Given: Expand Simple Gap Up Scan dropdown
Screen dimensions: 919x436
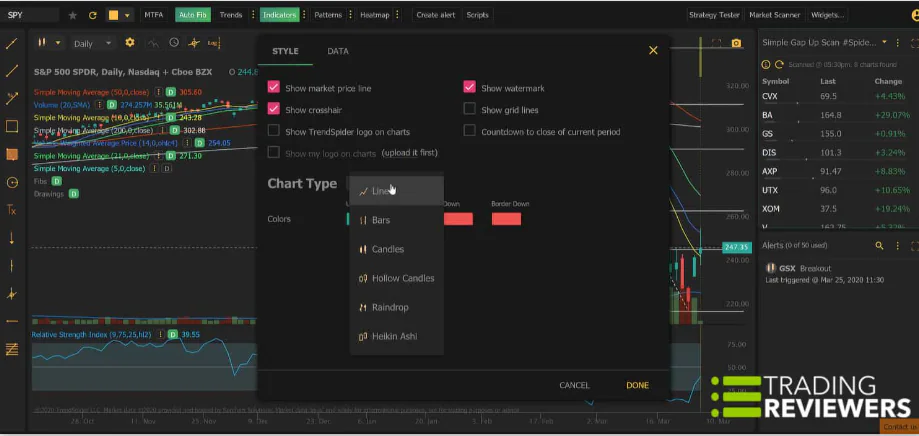Looking at the screenshot, I should point(884,43).
